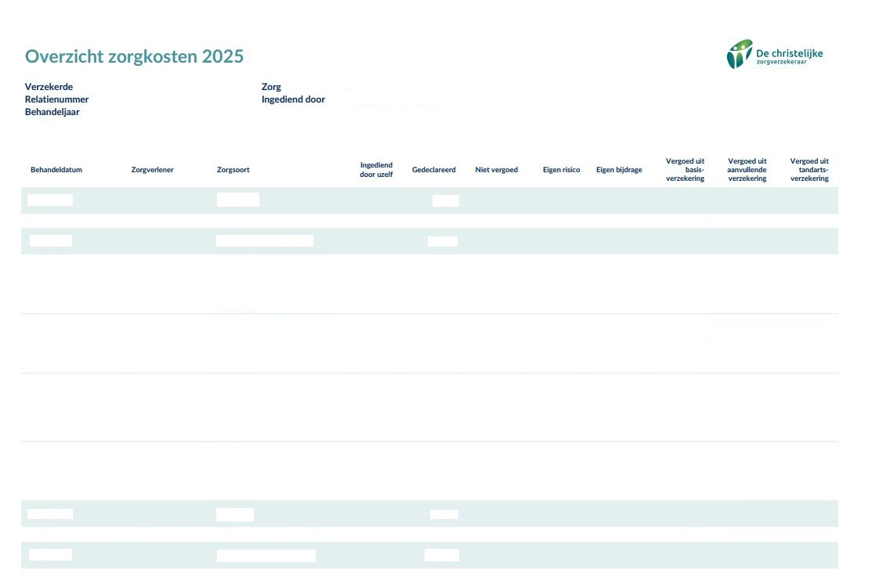The image size is (872, 588).
Task: Click the De christelijke zorgverzekeraar logo icon
Action: [x=739, y=54]
